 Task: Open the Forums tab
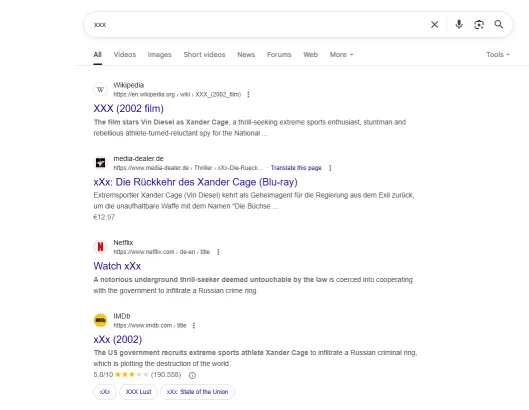point(279,55)
